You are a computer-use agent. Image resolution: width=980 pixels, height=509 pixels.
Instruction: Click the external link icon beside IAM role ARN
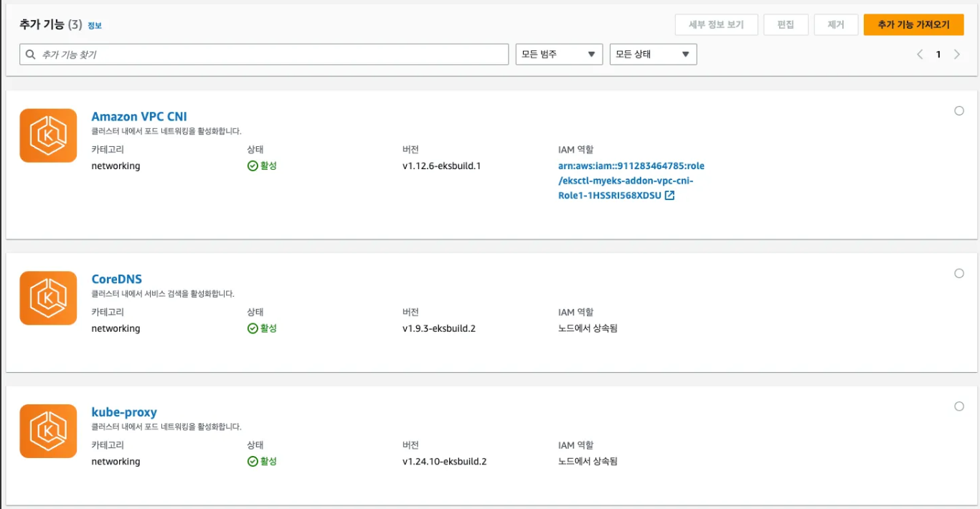pyautogui.click(x=669, y=195)
